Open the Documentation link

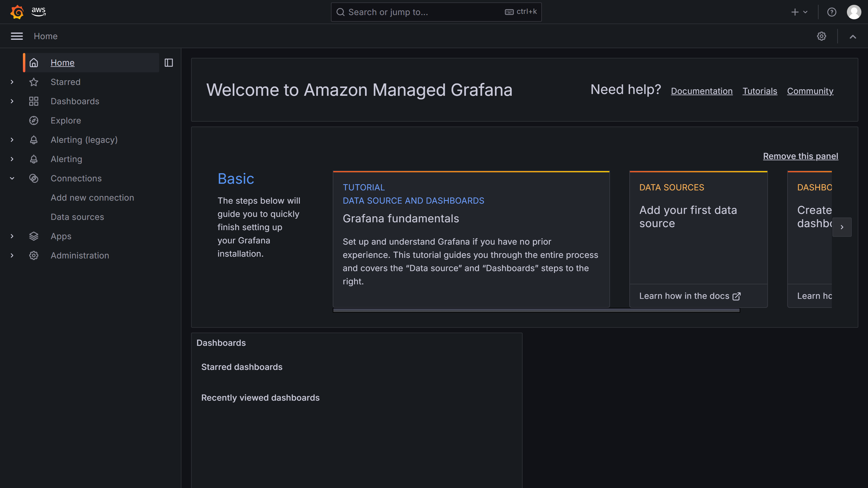point(702,91)
